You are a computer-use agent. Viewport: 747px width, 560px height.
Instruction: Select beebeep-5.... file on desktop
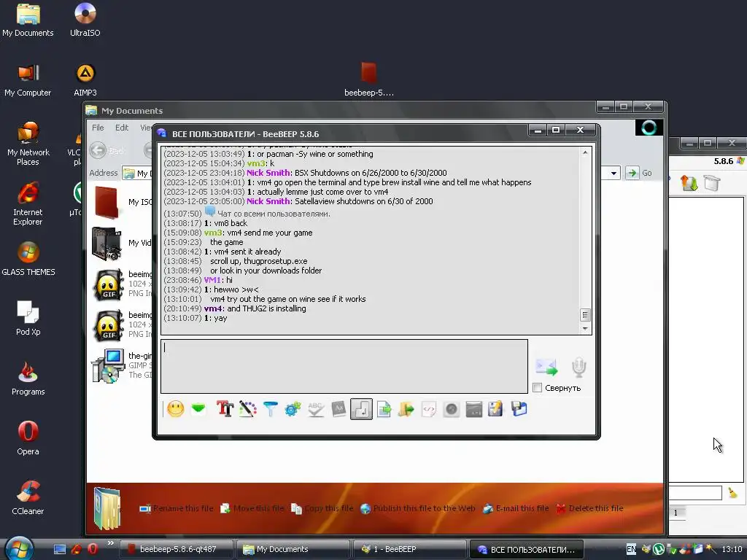pos(368,79)
